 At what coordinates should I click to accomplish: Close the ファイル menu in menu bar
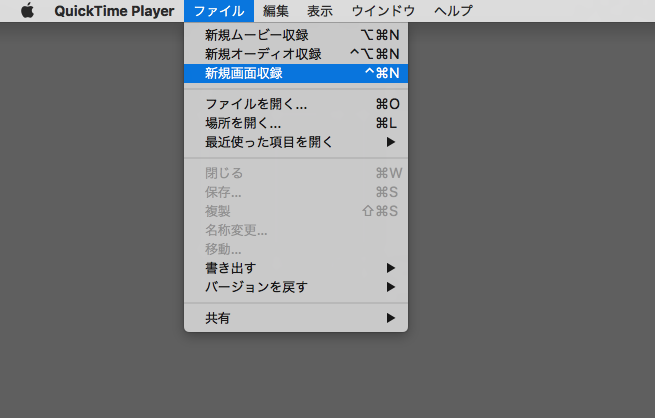pyautogui.click(x=219, y=11)
